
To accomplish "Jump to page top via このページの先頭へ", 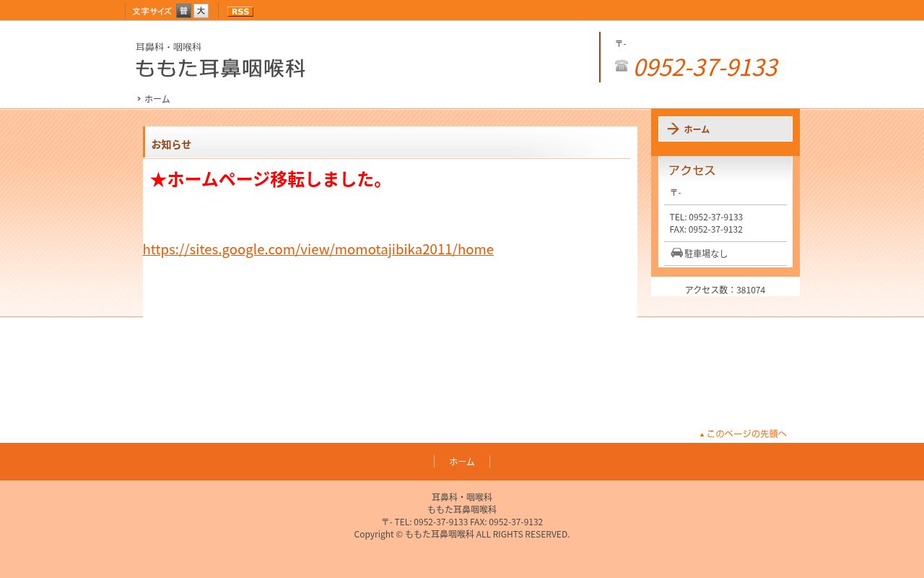I will click(x=743, y=433).
